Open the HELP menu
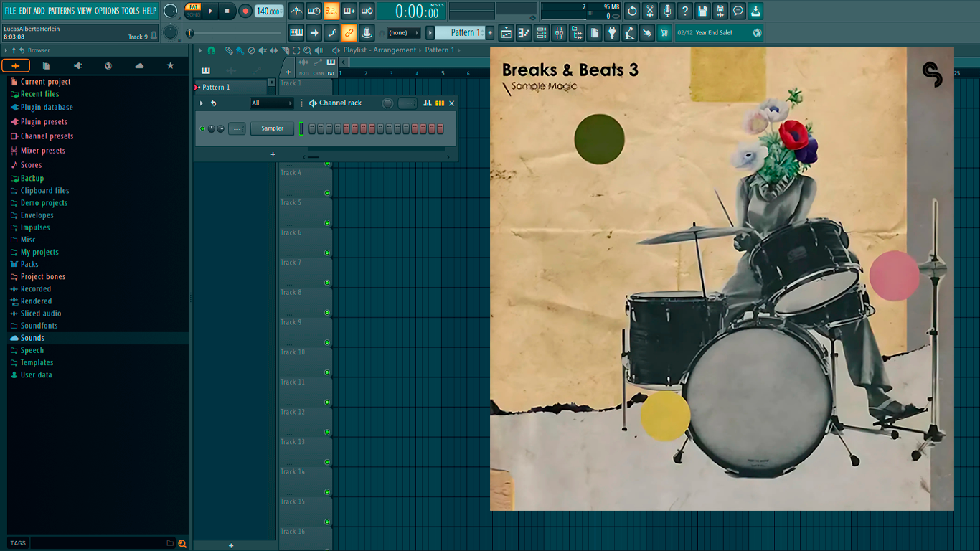980x551 pixels. (x=149, y=11)
